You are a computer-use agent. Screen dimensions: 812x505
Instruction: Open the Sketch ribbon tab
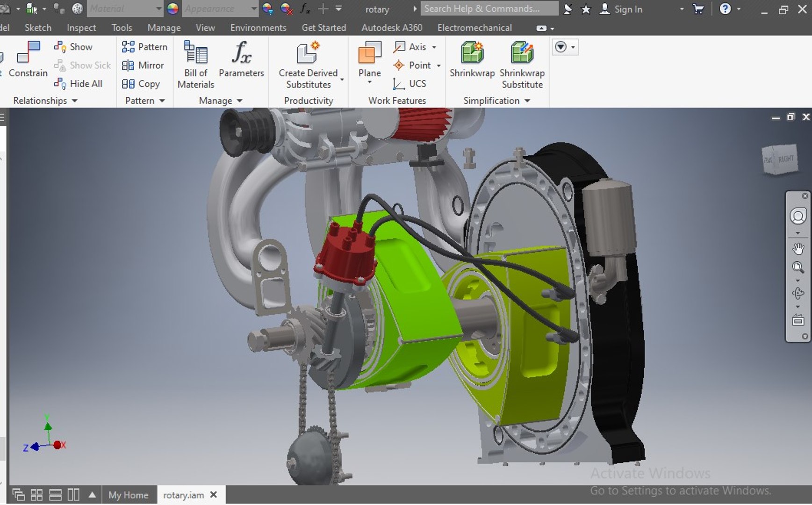(x=38, y=28)
